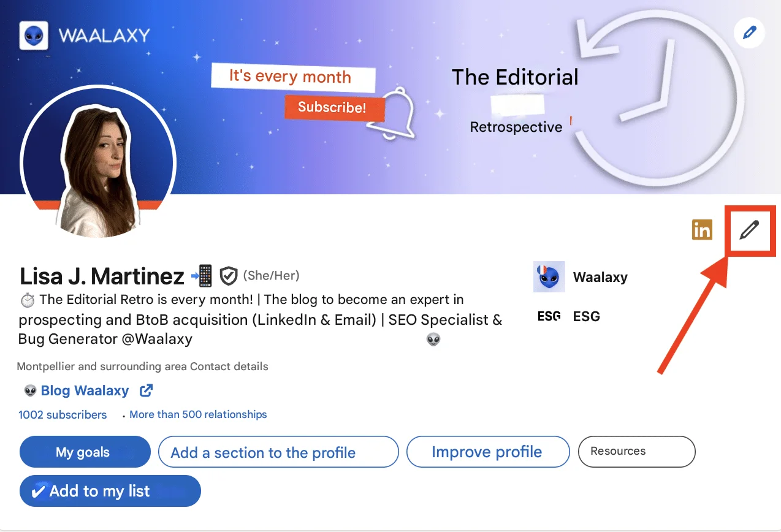
Task: Open More than 500 relationships link
Action: 198,414
